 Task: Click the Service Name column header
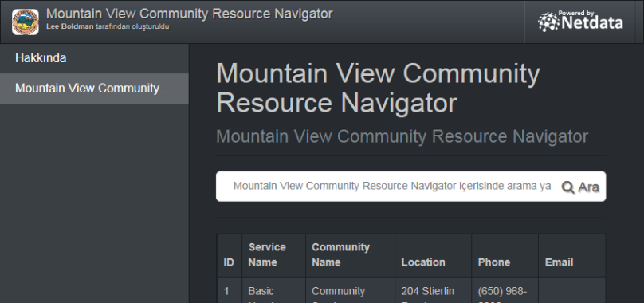(273, 255)
